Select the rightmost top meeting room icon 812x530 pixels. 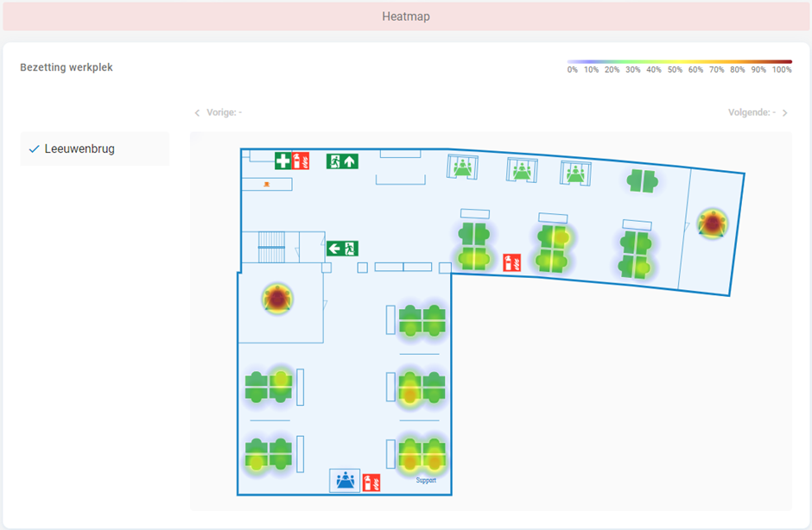pos(575,173)
